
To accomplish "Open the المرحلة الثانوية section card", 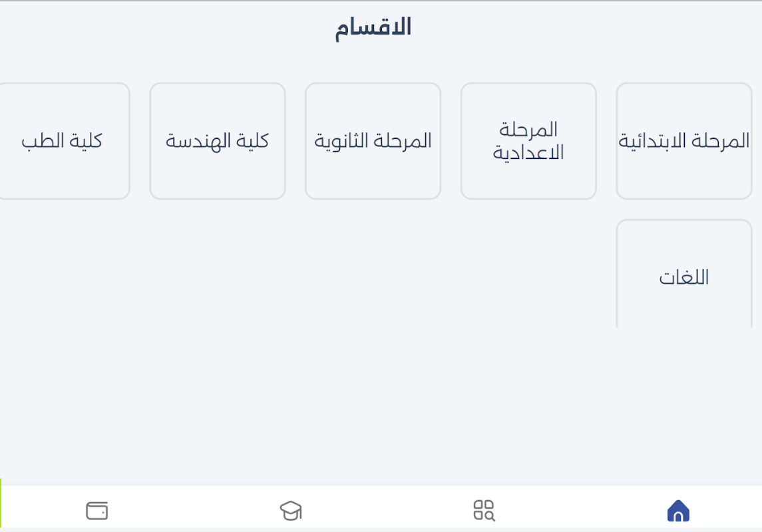I will coord(373,141).
